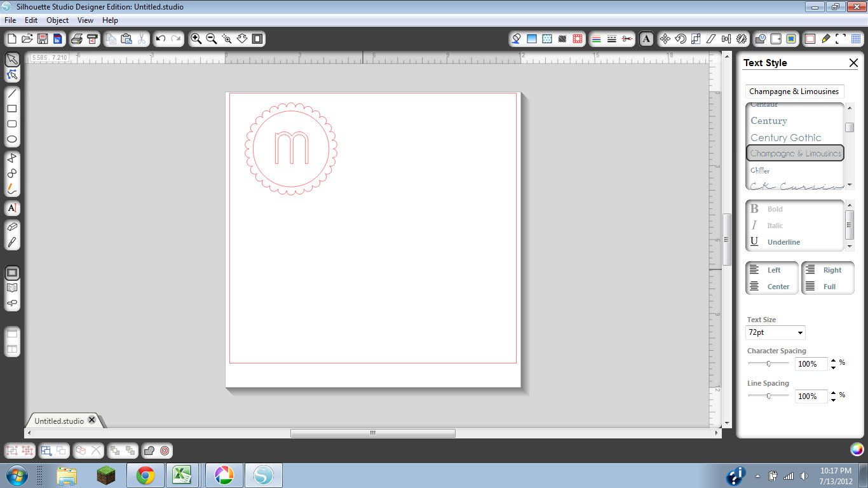Click the Save document icon

tap(43, 39)
